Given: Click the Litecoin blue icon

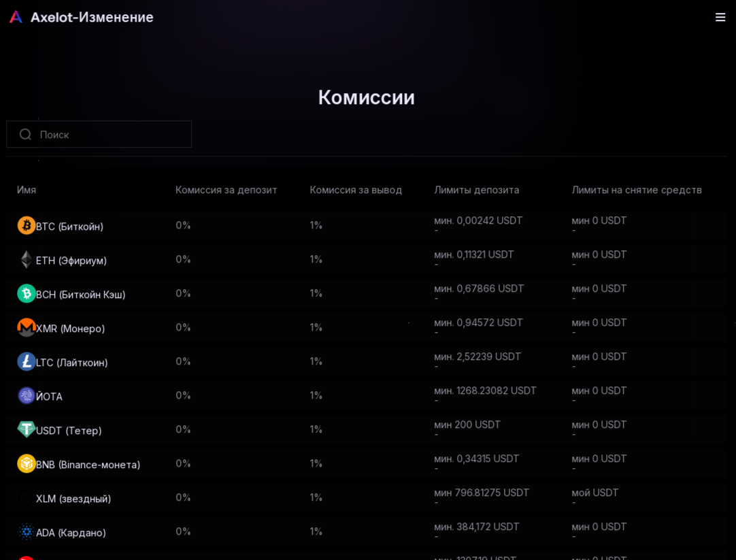Looking at the screenshot, I should [x=27, y=361].
